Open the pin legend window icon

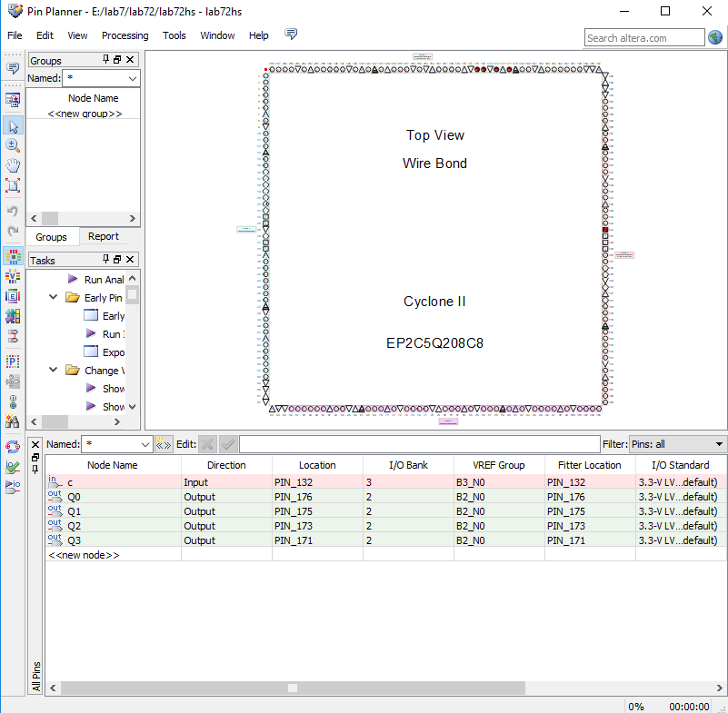[13, 100]
